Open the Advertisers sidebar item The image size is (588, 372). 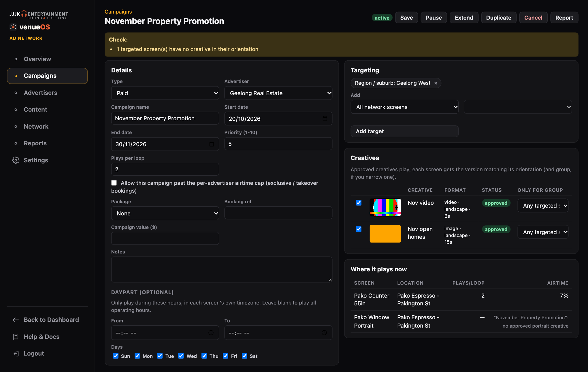point(47,93)
